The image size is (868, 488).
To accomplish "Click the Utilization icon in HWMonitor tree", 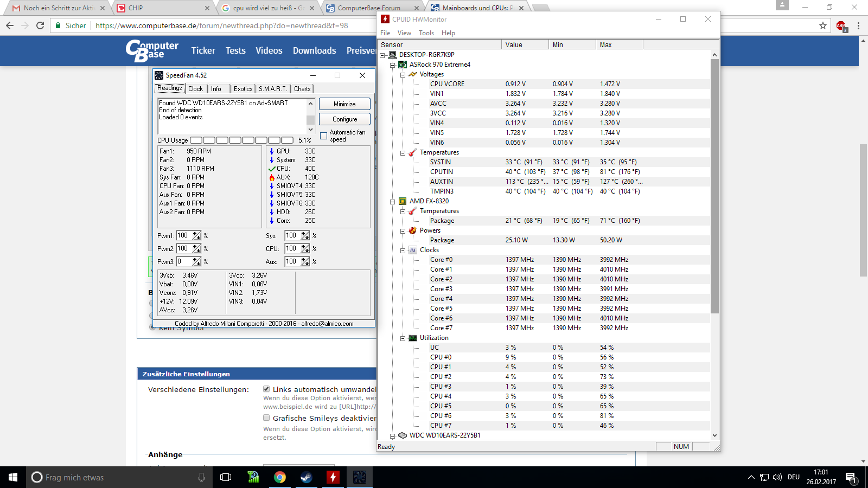I will click(x=413, y=338).
